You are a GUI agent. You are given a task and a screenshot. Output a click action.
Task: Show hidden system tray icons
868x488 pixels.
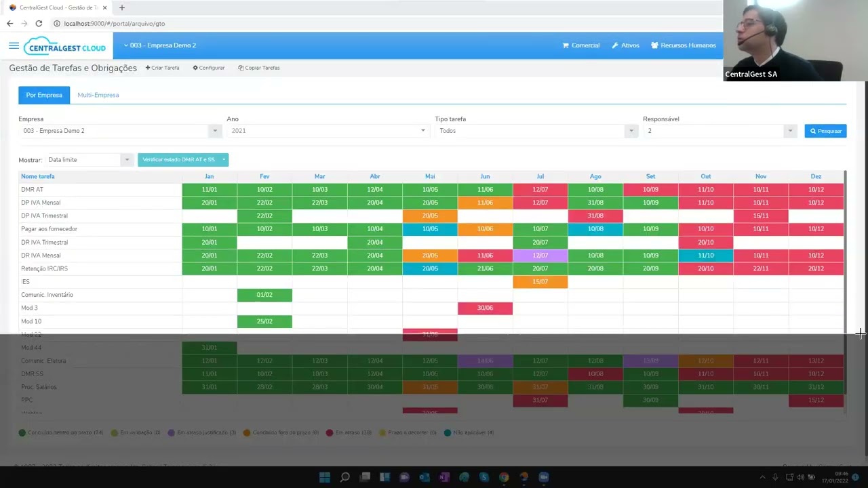point(762,477)
